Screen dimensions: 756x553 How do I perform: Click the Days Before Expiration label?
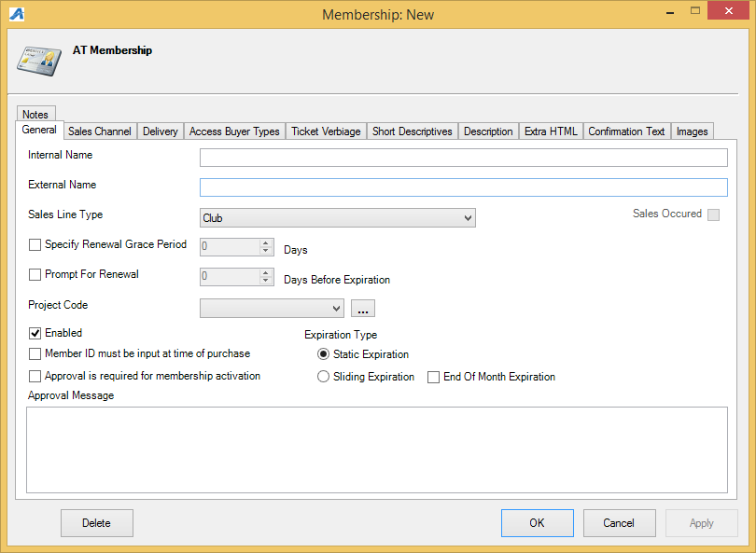tap(337, 280)
